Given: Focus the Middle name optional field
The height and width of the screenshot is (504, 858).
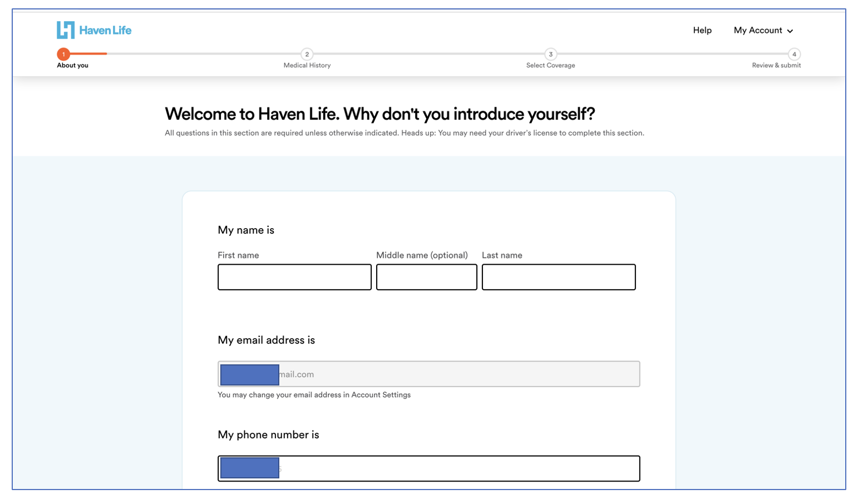Looking at the screenshot, I should (427, 277).
